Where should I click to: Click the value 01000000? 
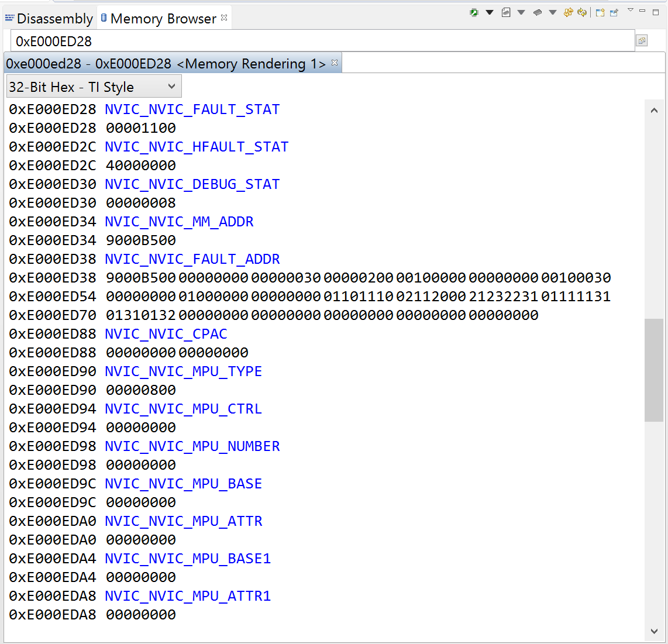click(x=213, y=297)
